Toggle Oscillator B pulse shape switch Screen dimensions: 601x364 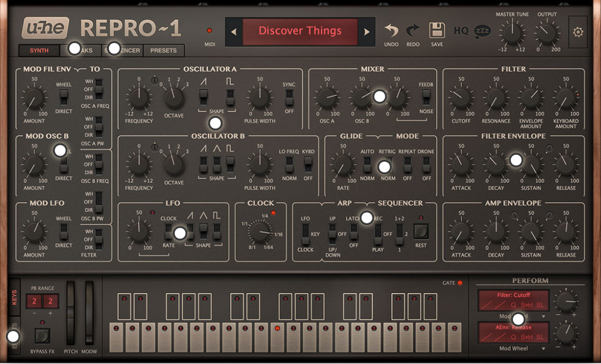230,164
